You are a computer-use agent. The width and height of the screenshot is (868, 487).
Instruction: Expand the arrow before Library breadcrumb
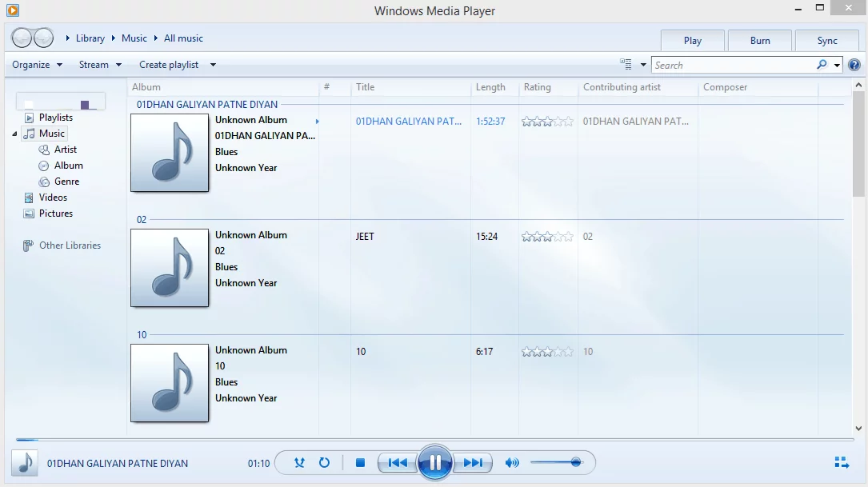click(67, 38)
